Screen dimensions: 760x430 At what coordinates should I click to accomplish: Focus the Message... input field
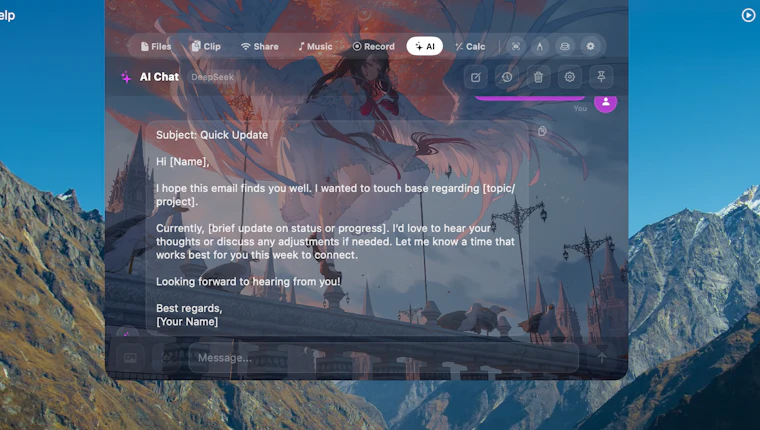(x=383, y=358)
